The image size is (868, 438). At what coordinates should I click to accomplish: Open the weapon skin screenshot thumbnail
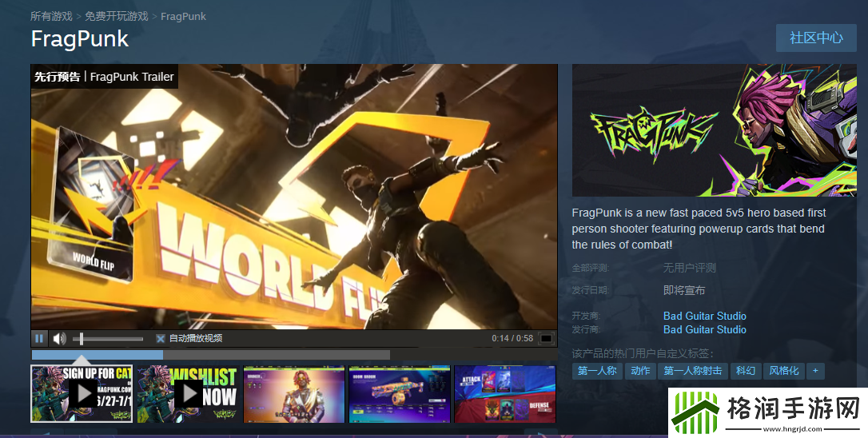pyautogui.click(x=400, y=393)
